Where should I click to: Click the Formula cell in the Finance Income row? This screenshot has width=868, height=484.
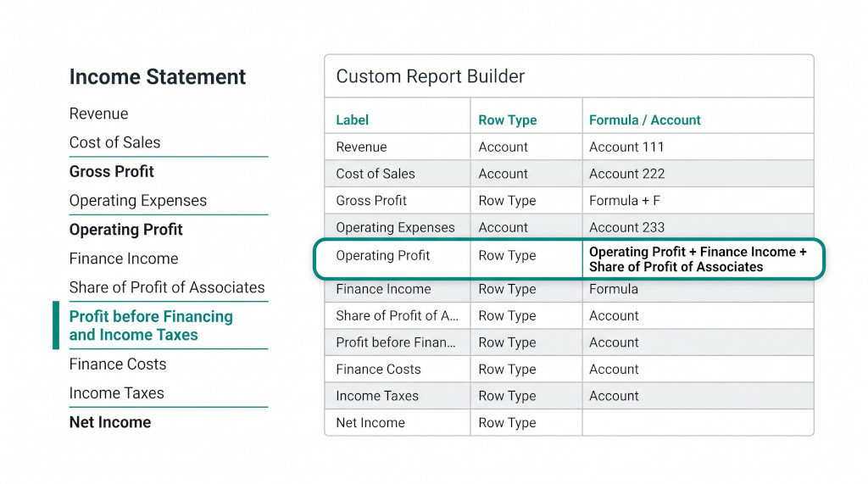click(698, 289)
